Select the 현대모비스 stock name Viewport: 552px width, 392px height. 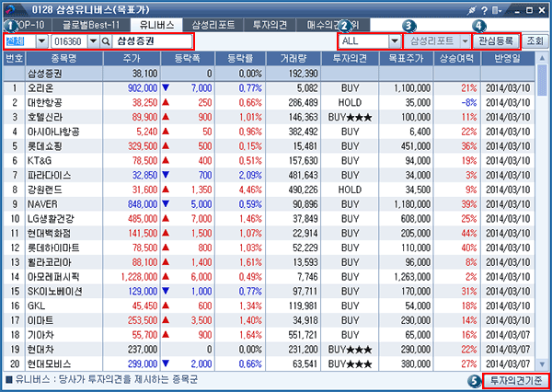tap(49, 363)
